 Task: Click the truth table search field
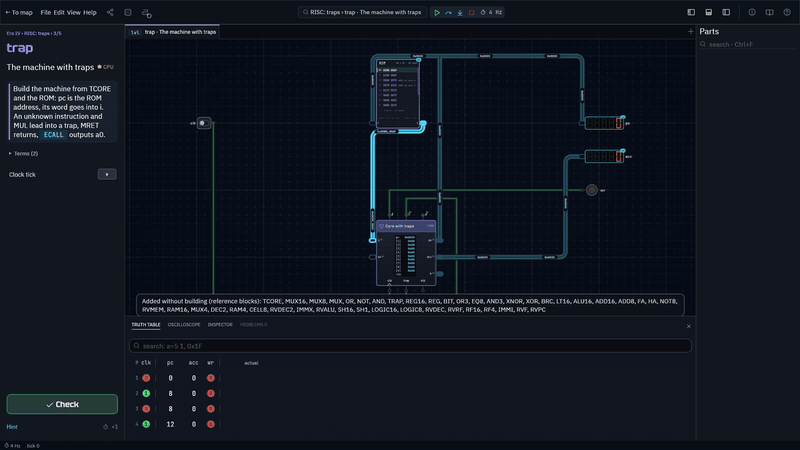click(410, 346)
